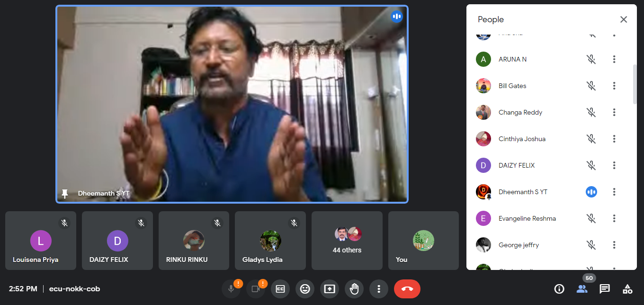Click muted mic icon on Louisena Priya tile

[x=64, y=223]
